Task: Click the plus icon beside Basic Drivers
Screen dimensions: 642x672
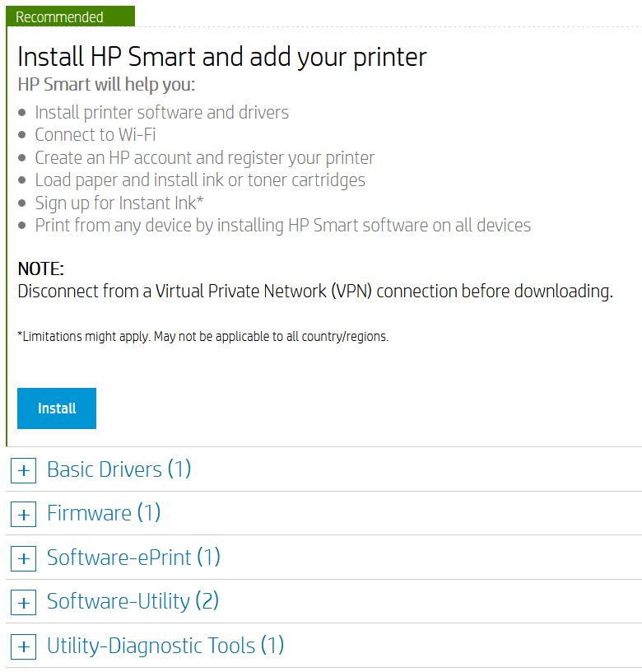Action: coord(23,470)
